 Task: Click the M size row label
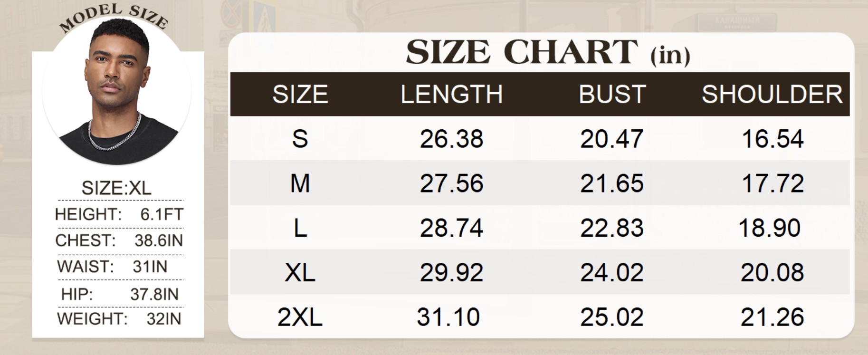tap(300, 183)
